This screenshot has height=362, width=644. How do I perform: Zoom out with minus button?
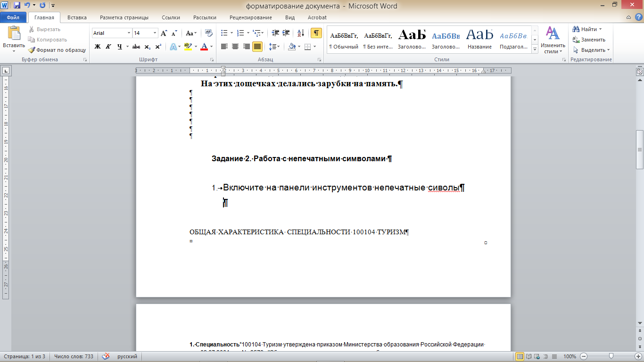(x=583, y=356)
